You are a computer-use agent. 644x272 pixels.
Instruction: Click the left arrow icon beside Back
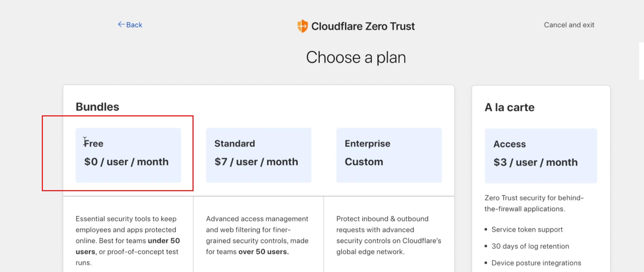click(121, 24)
